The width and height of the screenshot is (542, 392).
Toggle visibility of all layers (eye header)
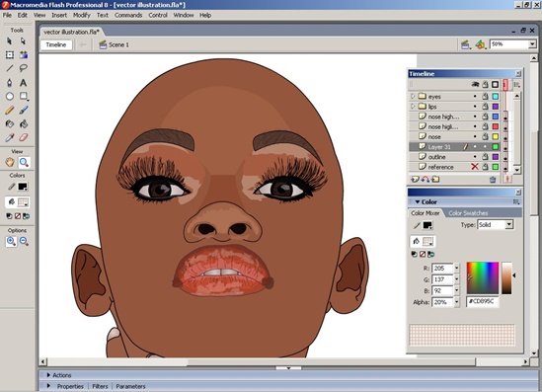tap(475, 84)
